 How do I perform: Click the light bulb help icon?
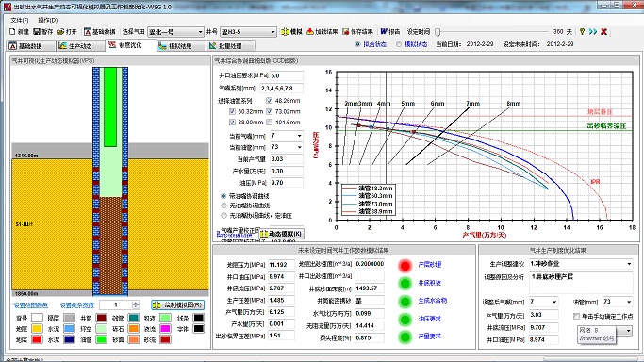[582, 32]
